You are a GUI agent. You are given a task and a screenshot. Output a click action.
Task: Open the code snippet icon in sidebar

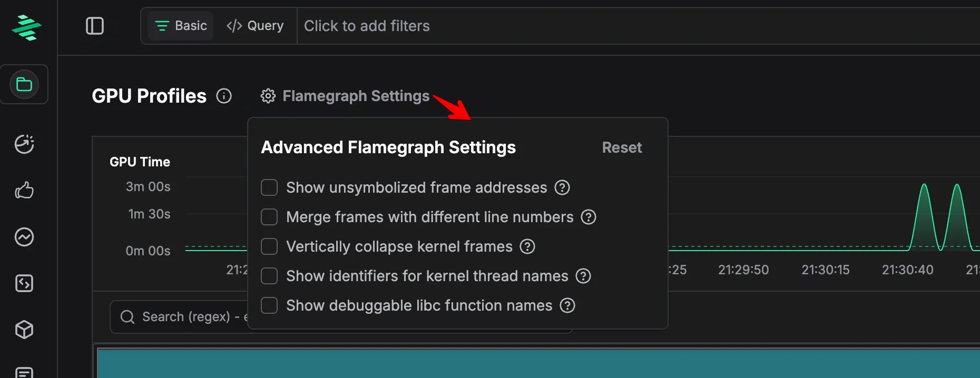24,283
